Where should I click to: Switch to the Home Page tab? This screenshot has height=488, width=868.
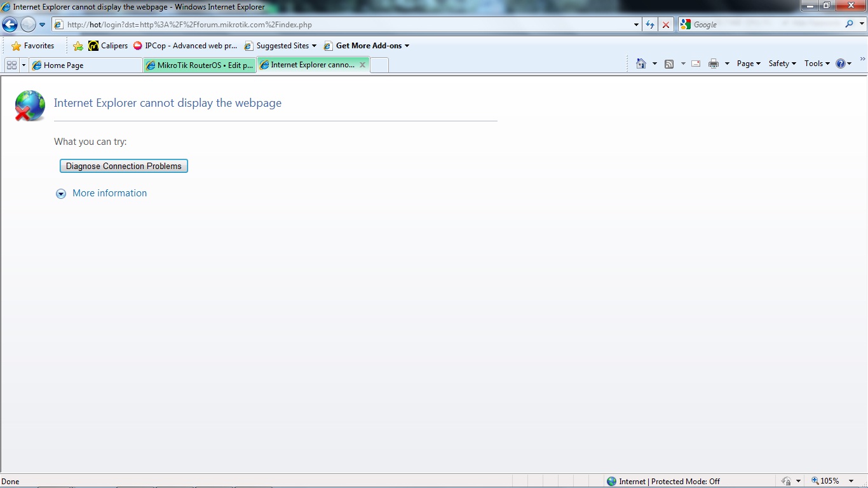click(x=86, y=65)
